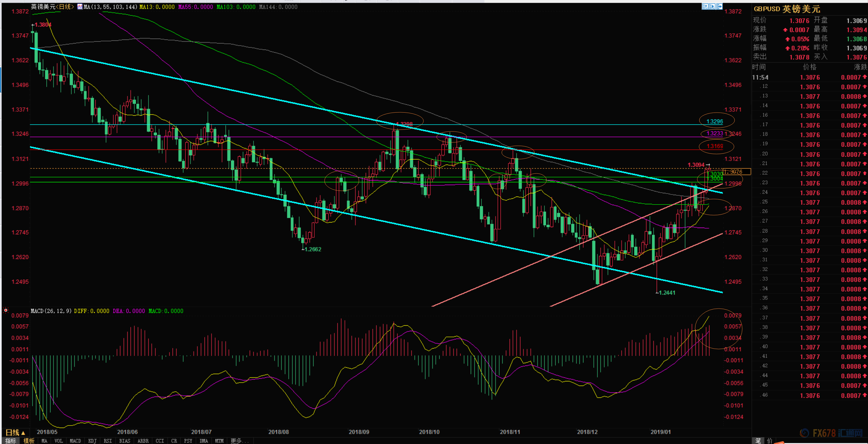The image size is (868, 444).
Task: Click the middle play-style chart icon
Action: pos(712,6)
